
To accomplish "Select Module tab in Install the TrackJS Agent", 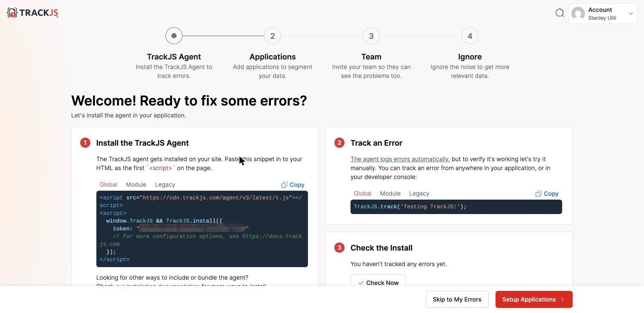I will point(136,184).
